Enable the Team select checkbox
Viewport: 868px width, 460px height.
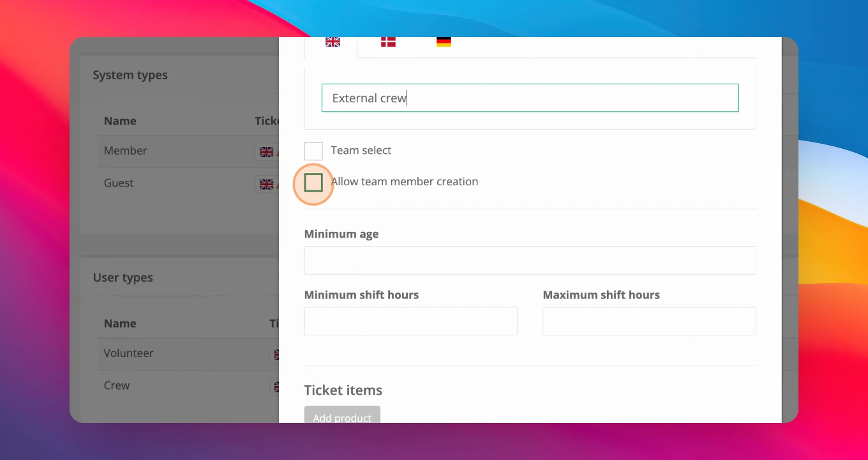(313, 151)
